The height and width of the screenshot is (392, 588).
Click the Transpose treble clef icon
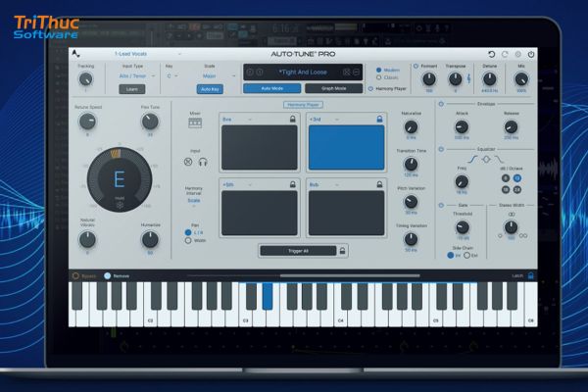(468, 78)
